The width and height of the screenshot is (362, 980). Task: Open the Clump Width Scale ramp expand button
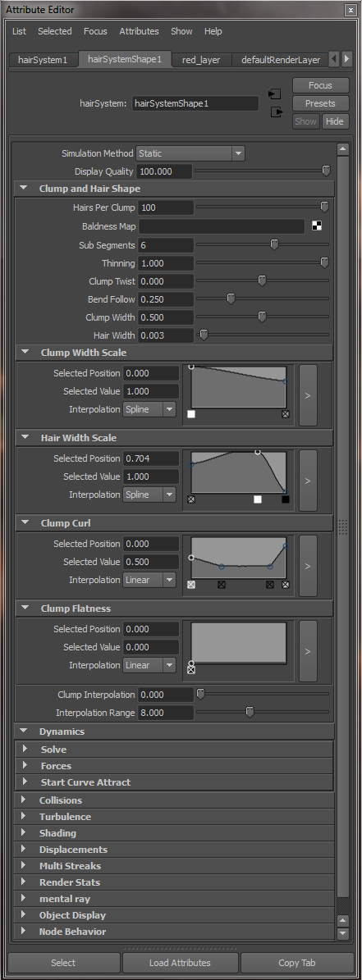308,395
